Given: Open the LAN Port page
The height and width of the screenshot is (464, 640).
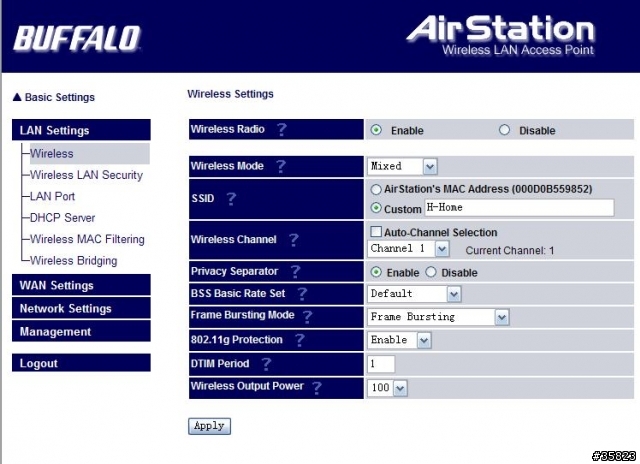Looking at the screenshot, I should click(x=53, y=196).
